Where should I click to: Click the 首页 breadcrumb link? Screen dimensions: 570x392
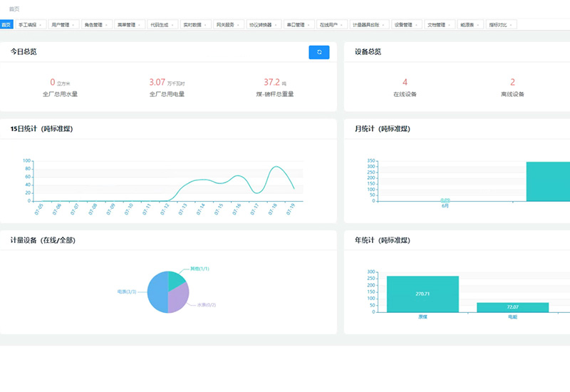[x=14, y=9]
